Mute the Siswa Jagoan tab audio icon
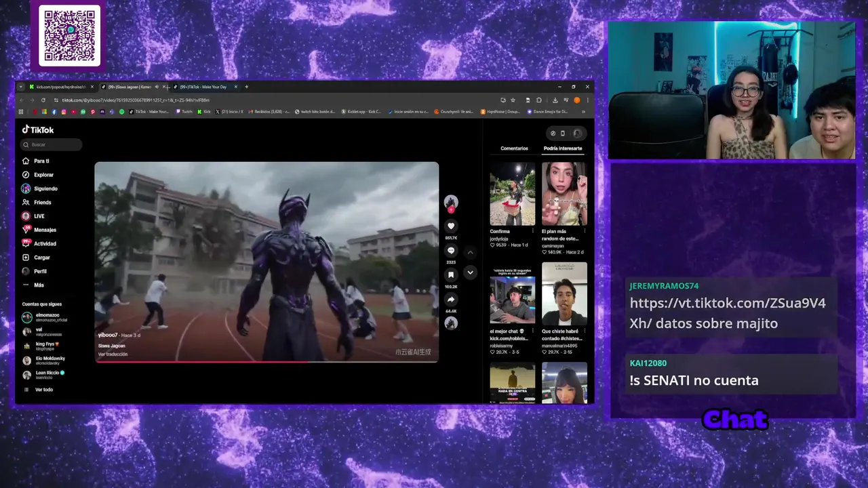 tap(157, 87)
